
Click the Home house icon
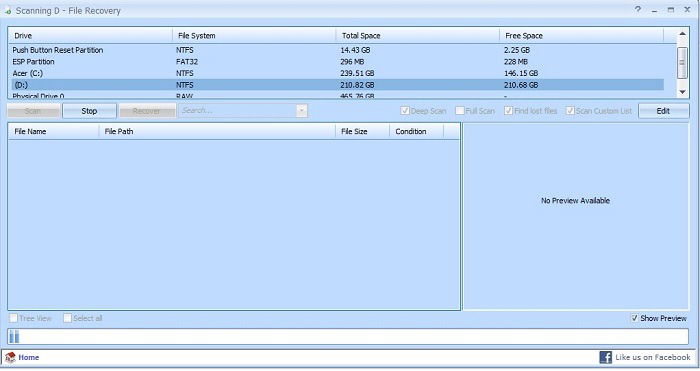tap(10, 357)
